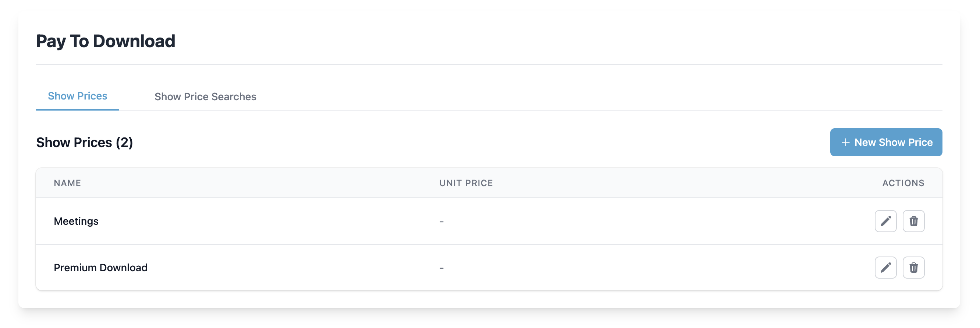The width and height of the screenshot is (980, 328).
Task: Create a new show price
Action: pyautogui.click(x=886, y=142)
